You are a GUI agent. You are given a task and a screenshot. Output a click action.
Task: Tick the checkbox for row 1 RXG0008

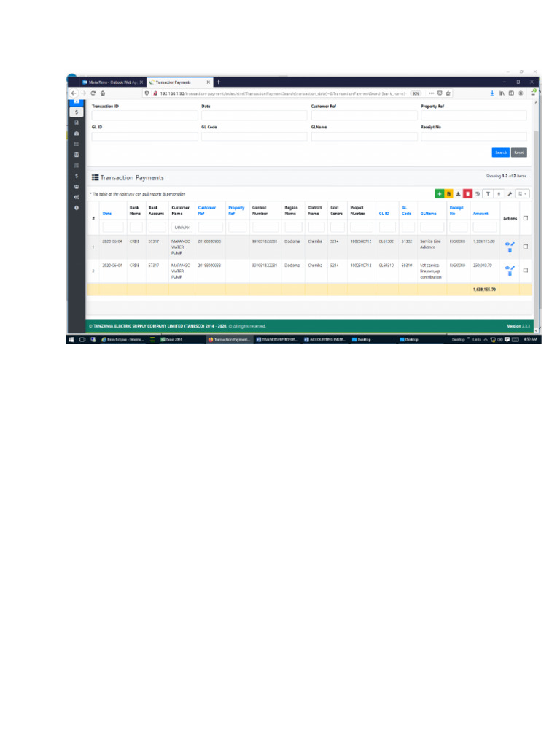click(x=526, y=247)
